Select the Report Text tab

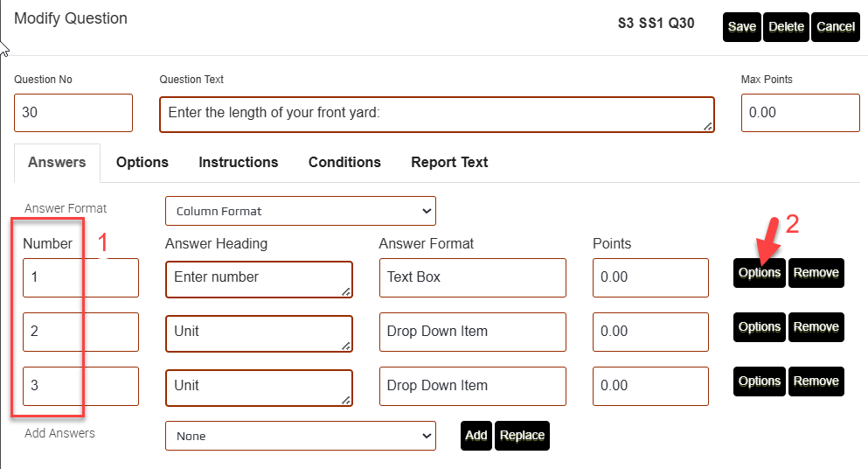(449, 162)
